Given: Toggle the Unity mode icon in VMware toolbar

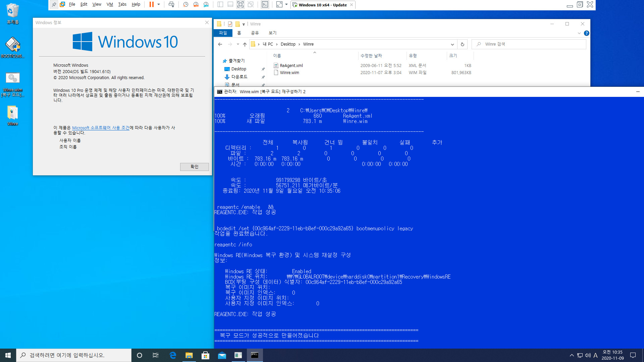Looking at the screenshot, I should 251,4.
